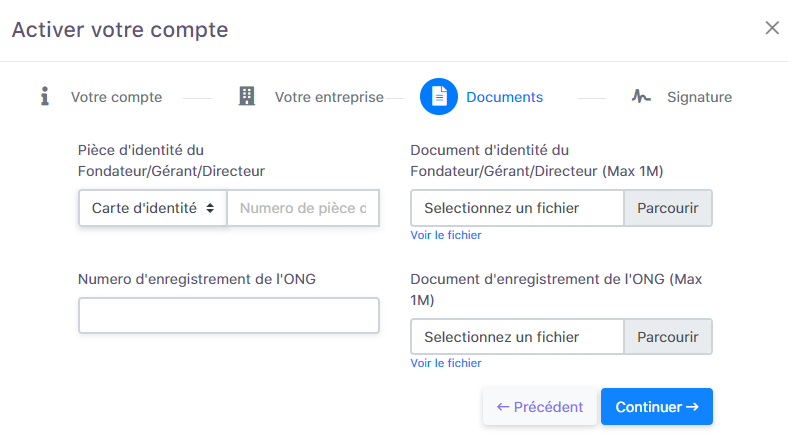The height and width of the screenshot is (434, 788).
Task: Click Parcourir for the ONG registration document
Action: point(667,337)
